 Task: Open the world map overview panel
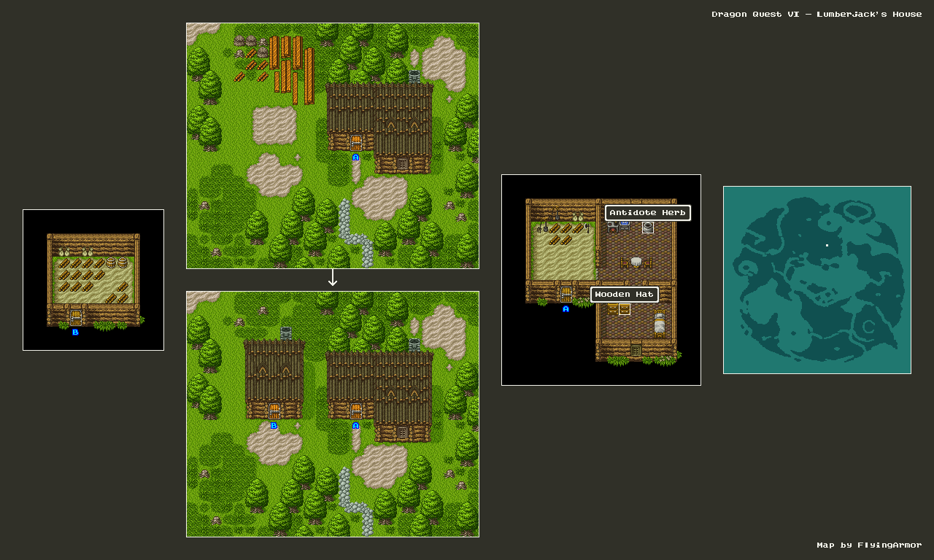817,280
